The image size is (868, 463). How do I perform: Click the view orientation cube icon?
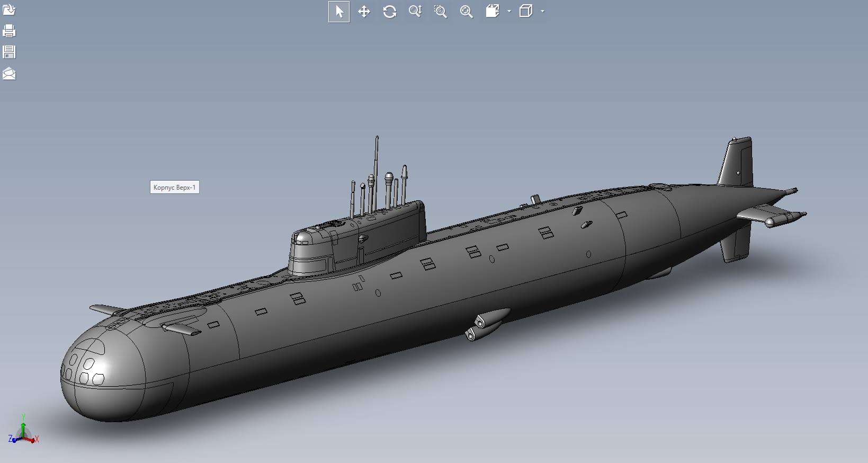click(493, 11)
